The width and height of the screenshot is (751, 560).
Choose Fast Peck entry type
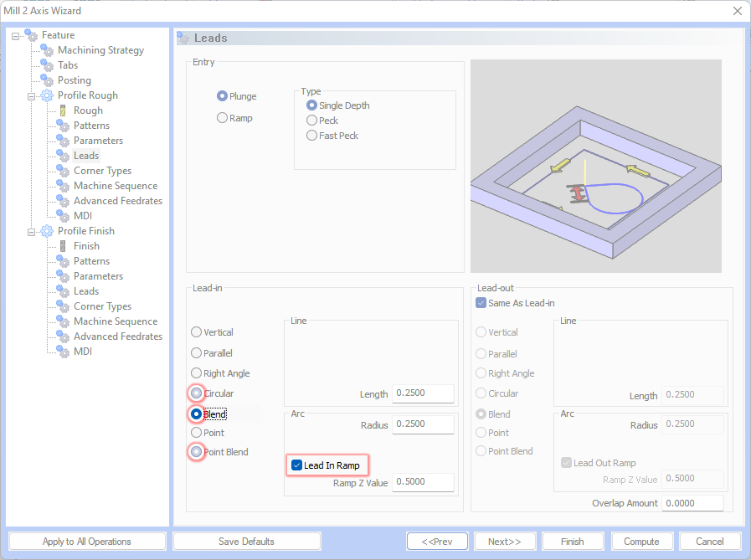[x=311, y=136]
